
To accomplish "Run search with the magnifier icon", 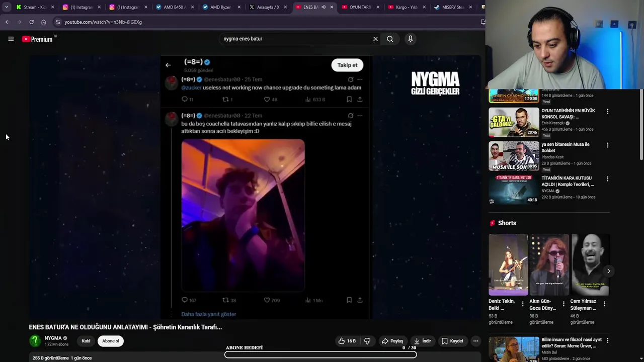I will coord(390,39).
